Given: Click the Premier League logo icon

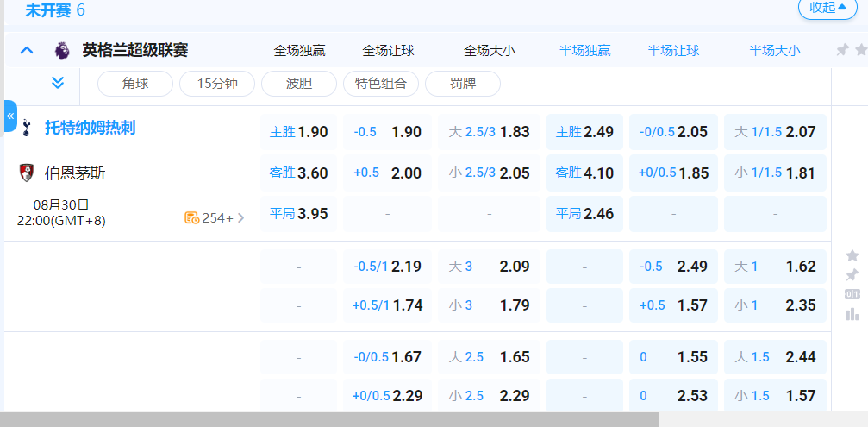Looking at the screenshot, I should pos(61,50).
